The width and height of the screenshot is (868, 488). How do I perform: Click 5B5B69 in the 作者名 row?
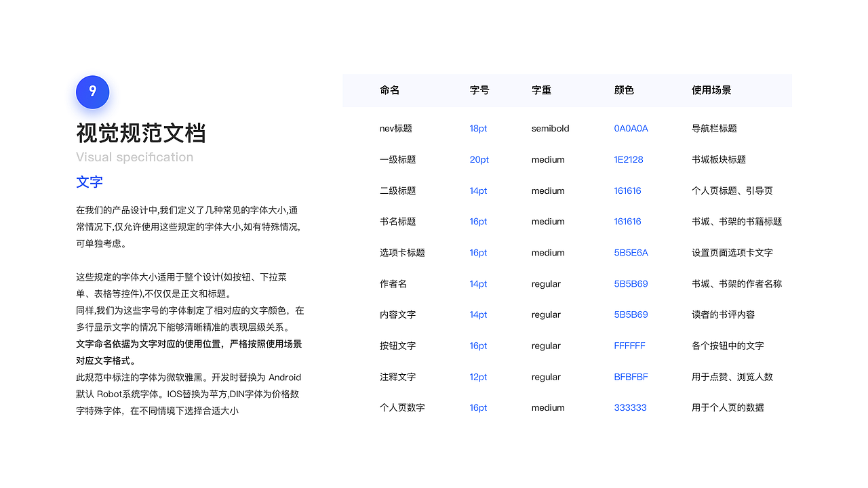point(631,284)
